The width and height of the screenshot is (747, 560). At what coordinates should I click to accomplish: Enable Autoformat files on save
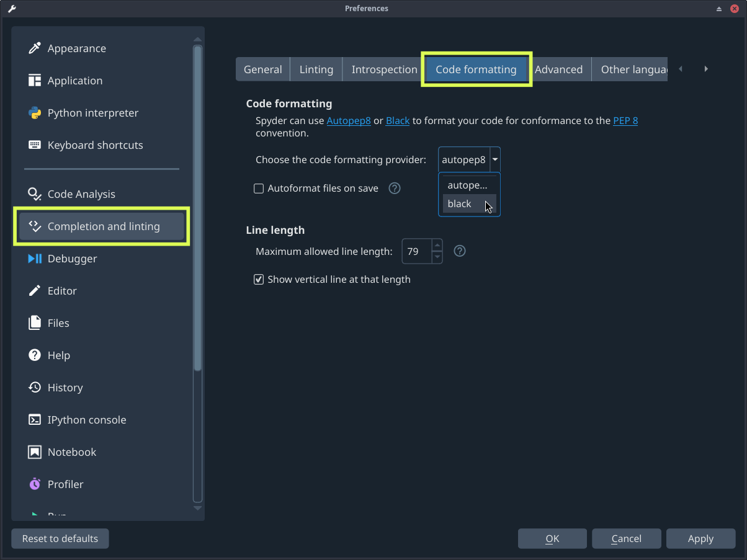(259, 188)
